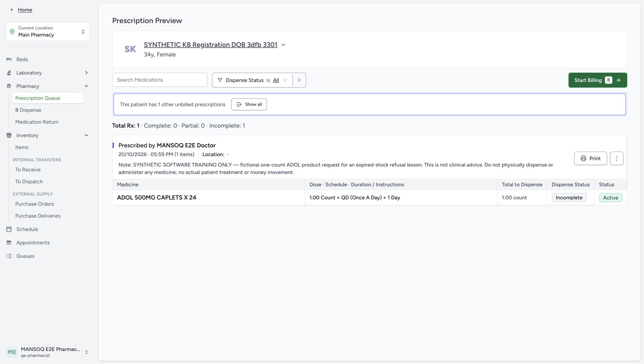644x364 pixels.
Task: Open patient SYNTHETIC KB Registration DOB link
Action: (211, 45)
